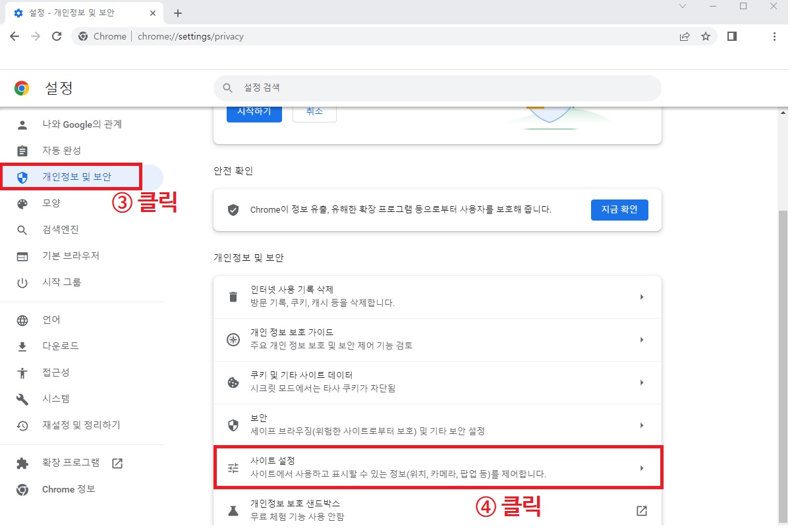Click the share page icon in address bar
The height and width of the screenshot is (532, 796).
(685, 36)
